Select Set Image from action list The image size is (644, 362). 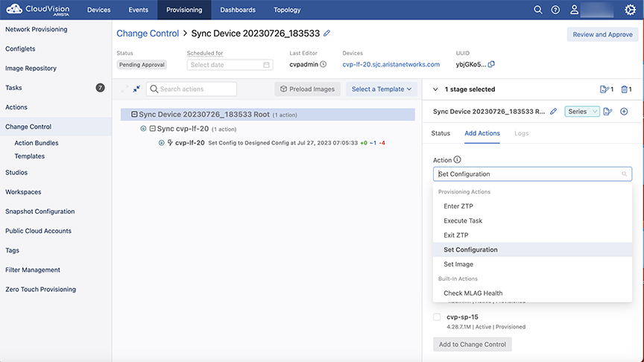click(x=532, y=264)
